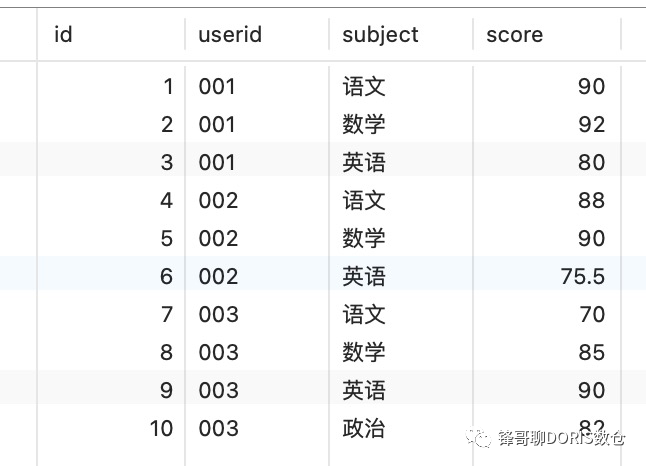
Task: Select score cell showing 92
Action: tap(591, 125)
